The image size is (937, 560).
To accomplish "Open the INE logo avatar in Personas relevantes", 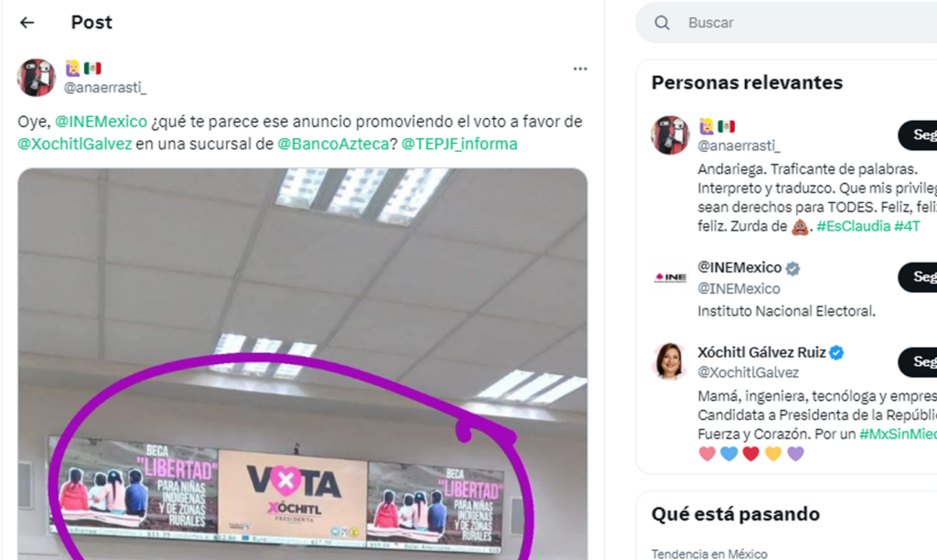I will point(670,277).
